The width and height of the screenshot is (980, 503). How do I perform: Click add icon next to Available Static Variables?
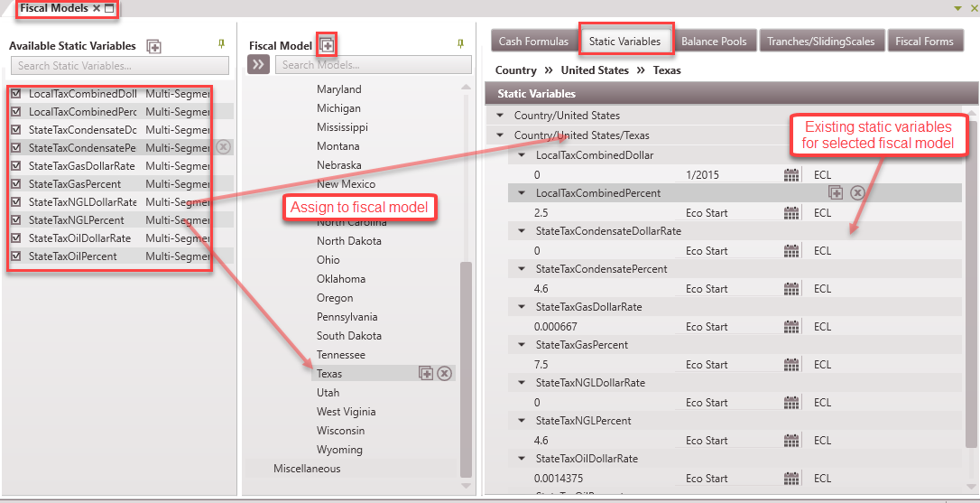coord(154,46)
